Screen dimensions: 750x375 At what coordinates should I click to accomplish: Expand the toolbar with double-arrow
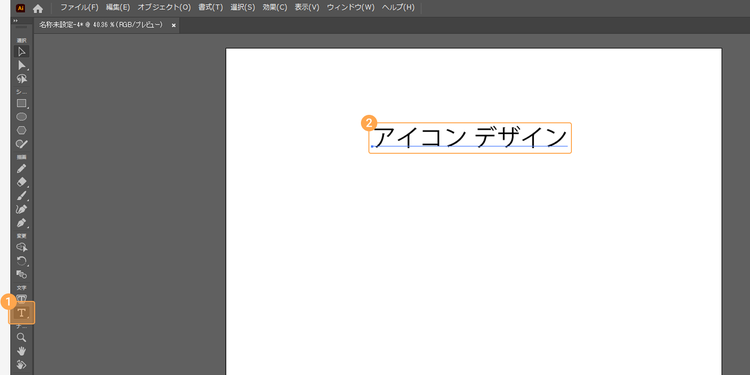pos(15,21)
